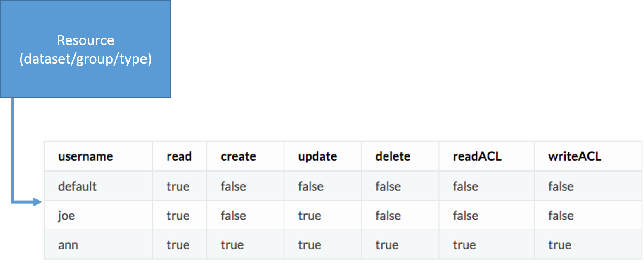Click the create column header
644x263 pixels.
(238, 156)
